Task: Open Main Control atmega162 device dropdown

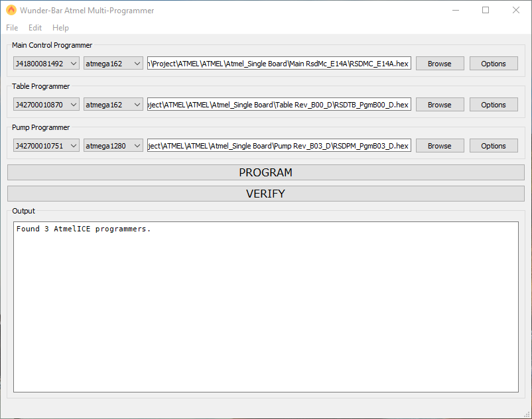Action: [x=113, y=64]
